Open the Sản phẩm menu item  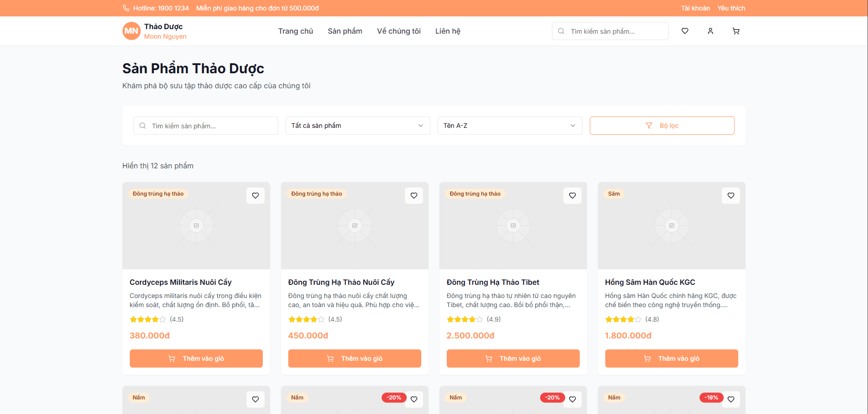(x=345, y=31)
